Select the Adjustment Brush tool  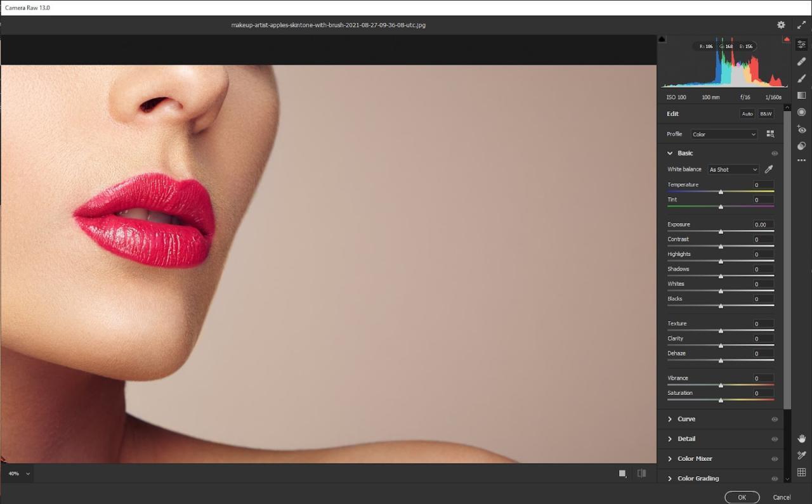coord(801,78)
